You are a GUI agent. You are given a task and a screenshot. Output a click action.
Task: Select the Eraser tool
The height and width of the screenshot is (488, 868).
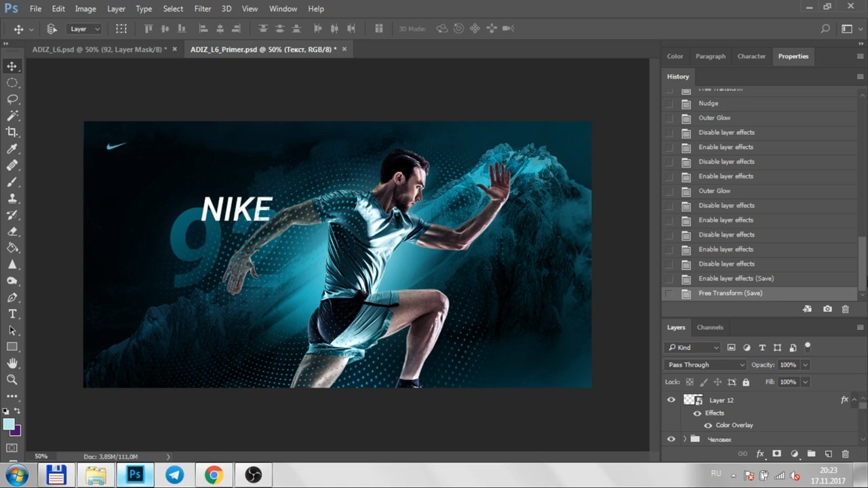tap(12, 231)
